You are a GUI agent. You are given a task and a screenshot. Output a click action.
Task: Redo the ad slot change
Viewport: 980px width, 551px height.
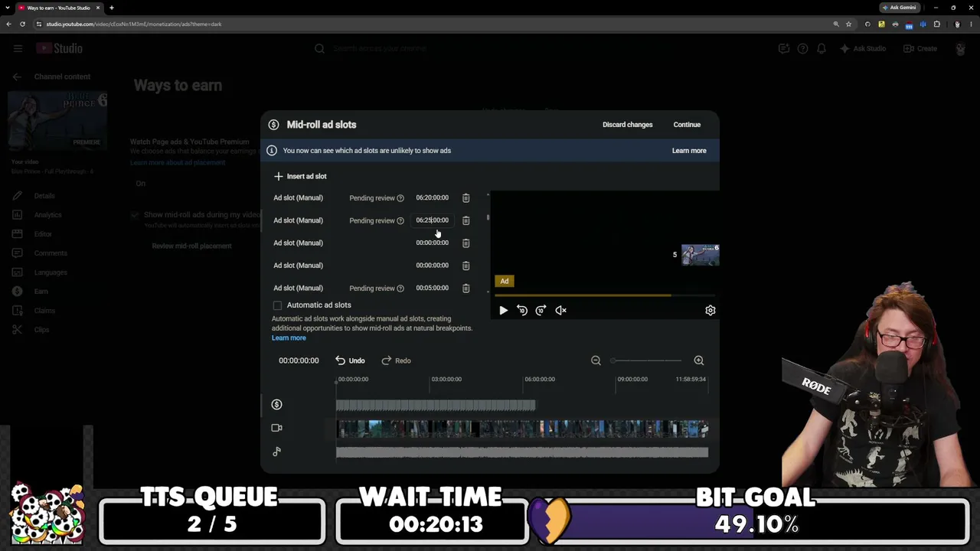[x=397, y=360]
